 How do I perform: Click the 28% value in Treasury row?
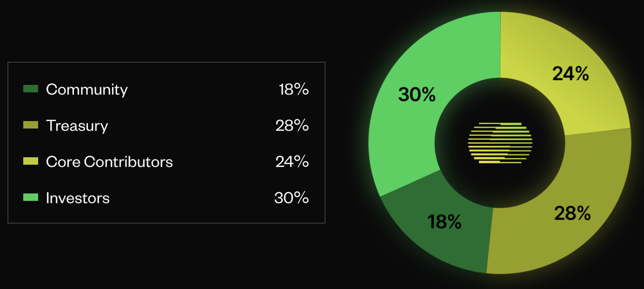coord(292,126)
